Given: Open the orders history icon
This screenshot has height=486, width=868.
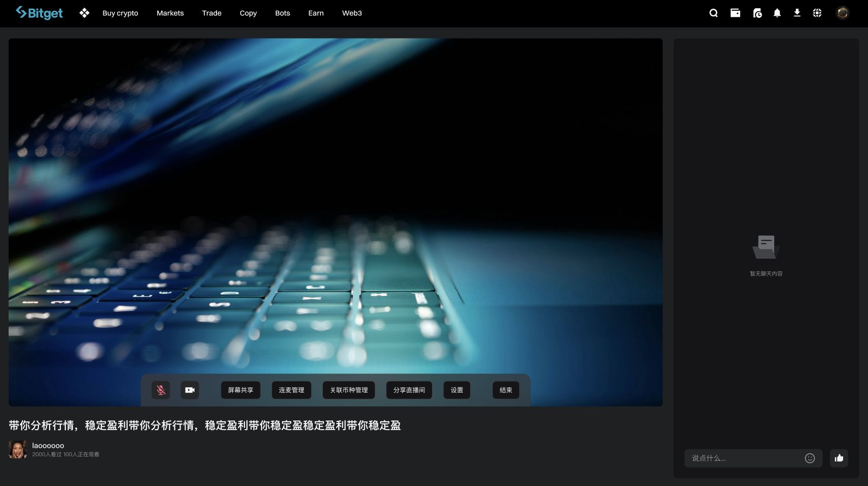Looking at the screenshot, I should [x=757, y=13].
